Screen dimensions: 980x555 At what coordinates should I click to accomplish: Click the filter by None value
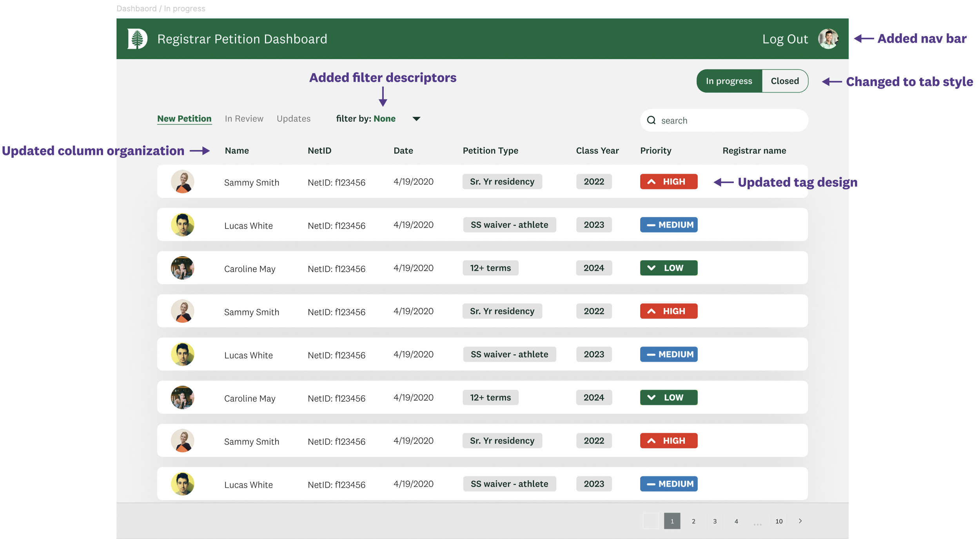384,119
